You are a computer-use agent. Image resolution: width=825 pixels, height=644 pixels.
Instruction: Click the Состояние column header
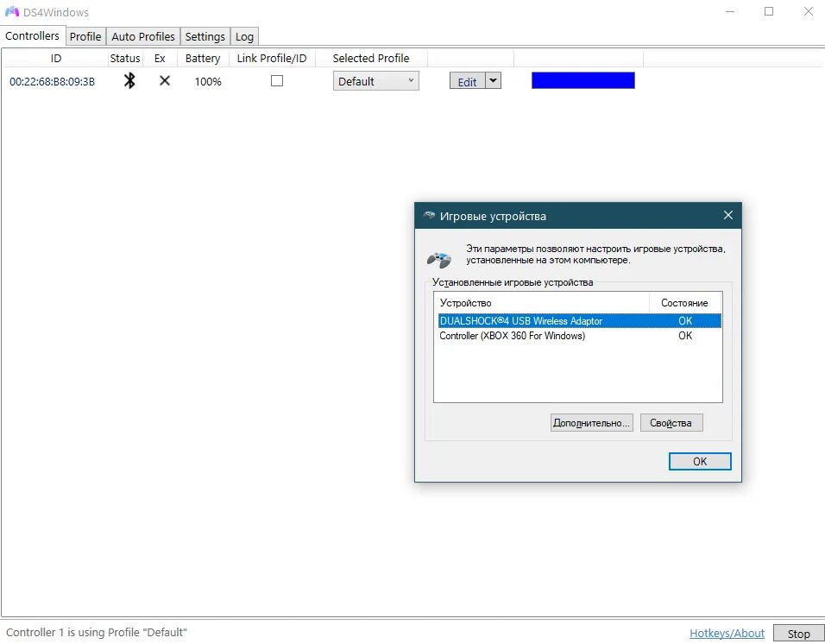click(684, 303)
